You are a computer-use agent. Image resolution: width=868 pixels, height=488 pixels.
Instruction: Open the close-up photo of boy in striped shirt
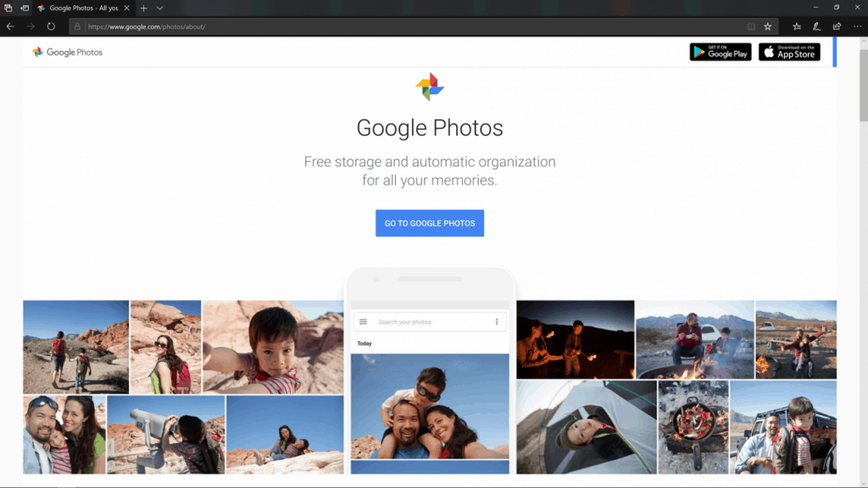(273, 347)
